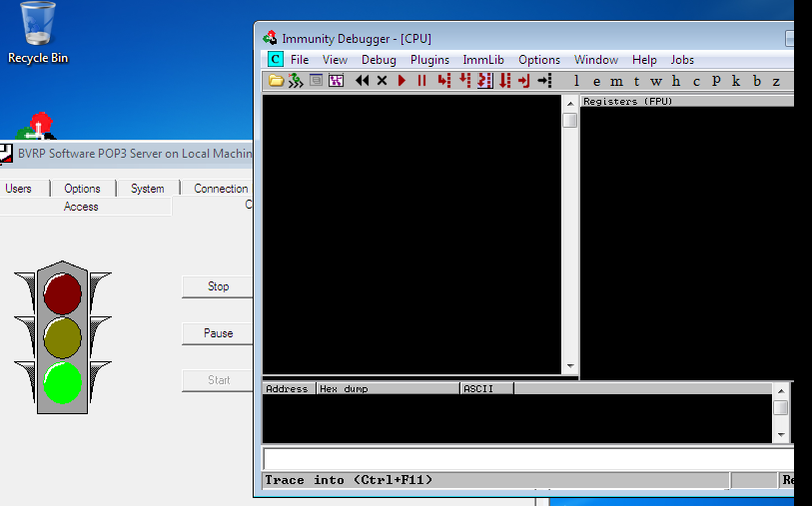
Task: Show Patches via 'p' button
Action: 716,81
